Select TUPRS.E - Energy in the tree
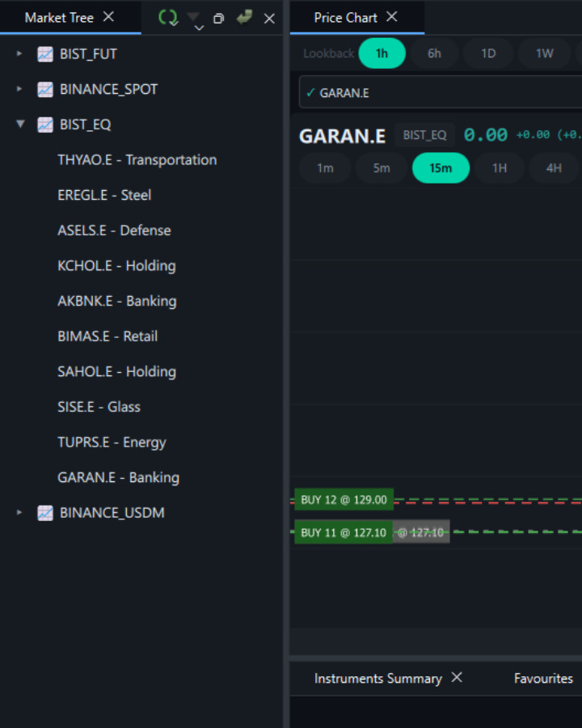Screen dimensions: 582x728 point(112,442)
